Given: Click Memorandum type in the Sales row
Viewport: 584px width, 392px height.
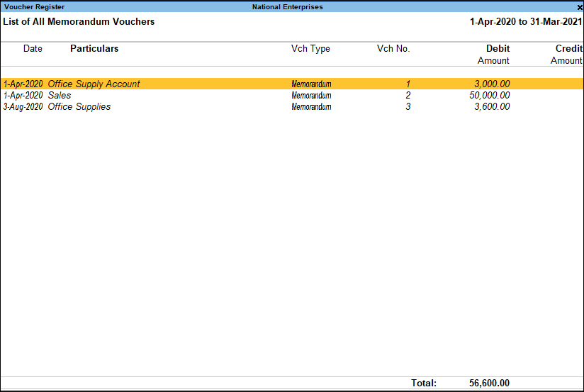Looking at the screenshot, I should [311, 96].
